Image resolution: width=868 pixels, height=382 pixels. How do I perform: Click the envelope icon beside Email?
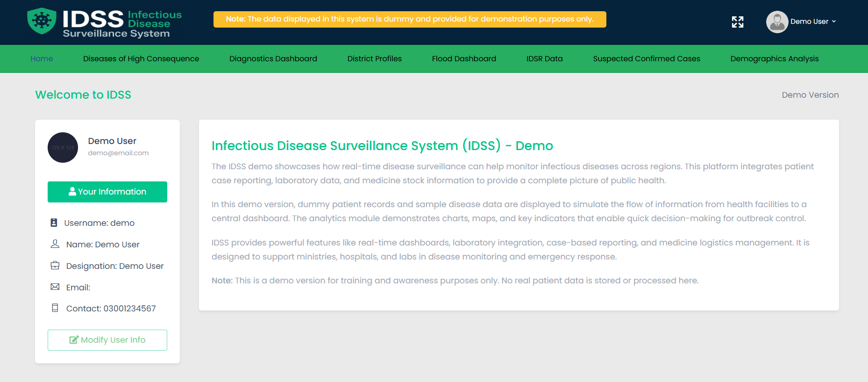coord(55,287)
